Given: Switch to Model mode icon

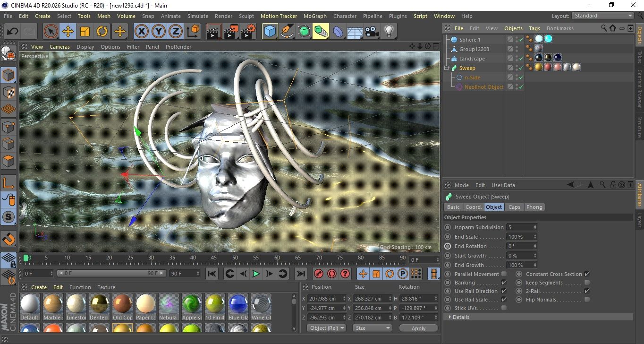Looking at the screenshot, I should click(x=8, y=75).
